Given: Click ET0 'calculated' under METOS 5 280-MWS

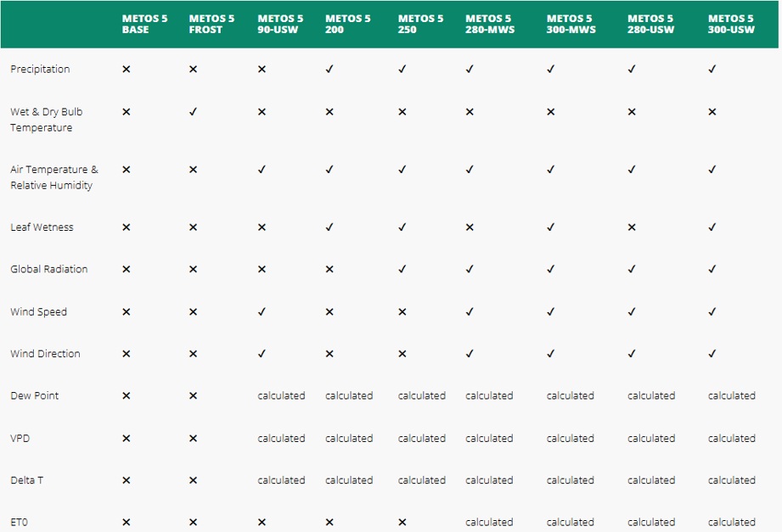Looking at the screenshot, I should click(489, 522).
